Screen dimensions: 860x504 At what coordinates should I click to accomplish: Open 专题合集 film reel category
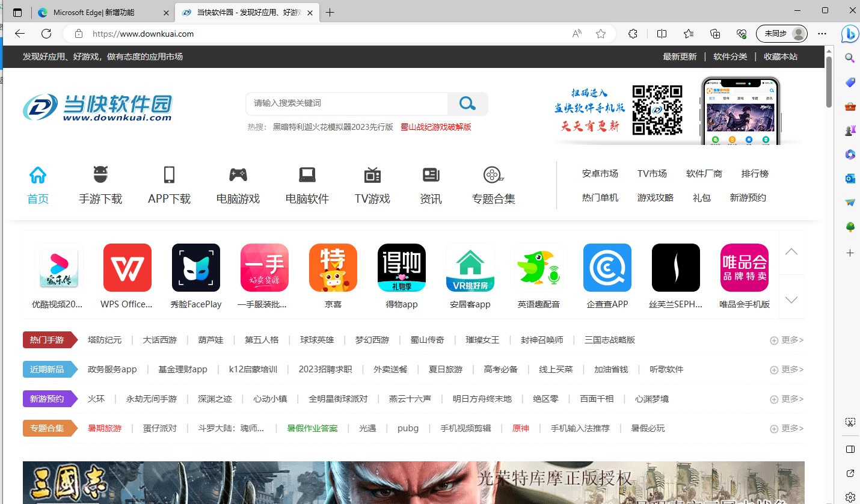coord(494,186)
